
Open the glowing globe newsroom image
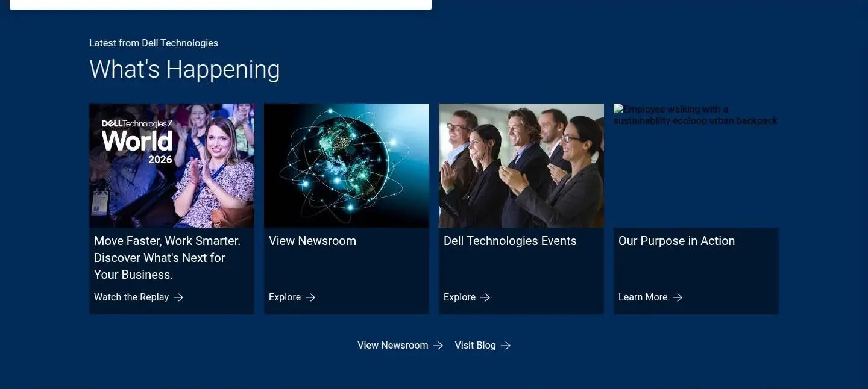347,166
